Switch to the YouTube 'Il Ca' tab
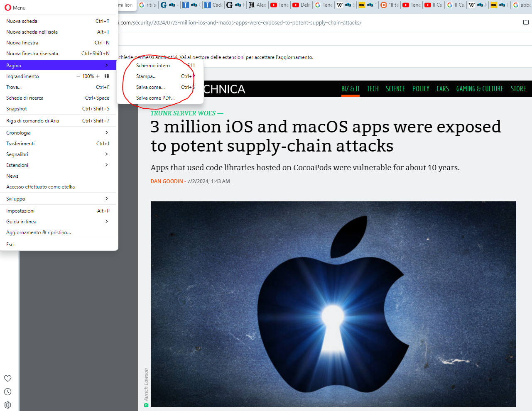 [x=433, y=5]
